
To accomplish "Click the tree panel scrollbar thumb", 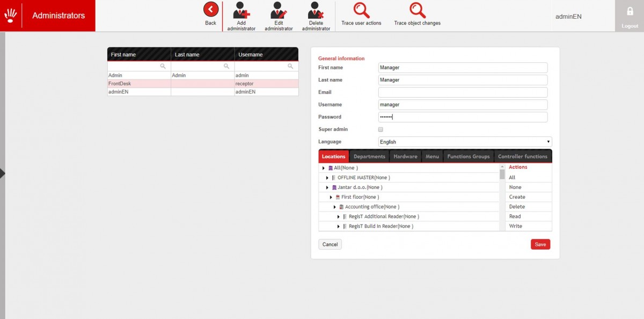I will [502, 175].
